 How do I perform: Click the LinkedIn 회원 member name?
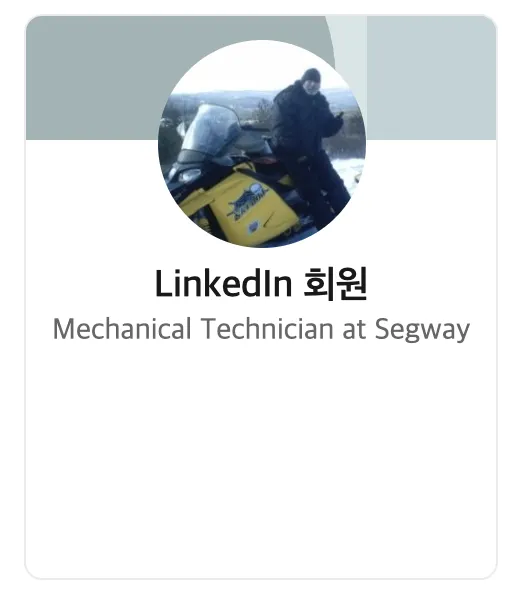pos(261,284)
